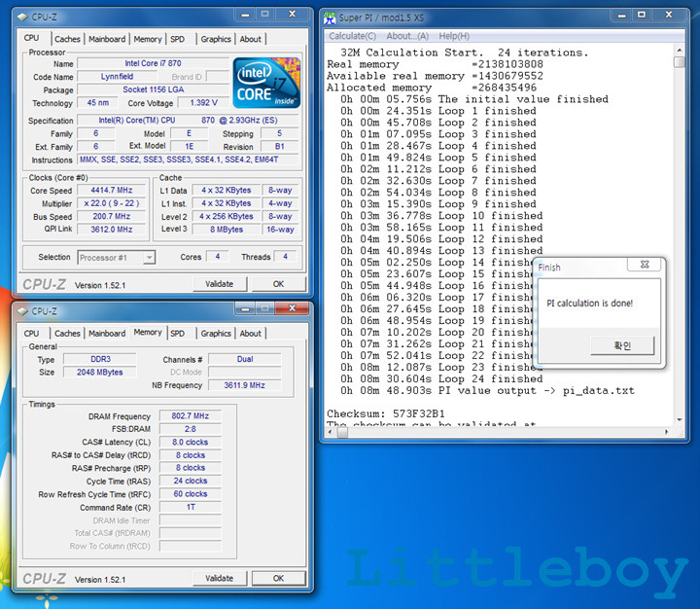This screenshot has height=609, width=700.
Task: Click Level 3 cache value 8 MBytes
Action: [x=227, y=230]
